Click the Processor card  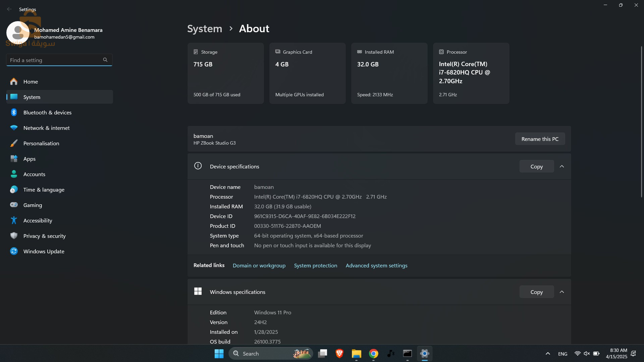point(471,73)
